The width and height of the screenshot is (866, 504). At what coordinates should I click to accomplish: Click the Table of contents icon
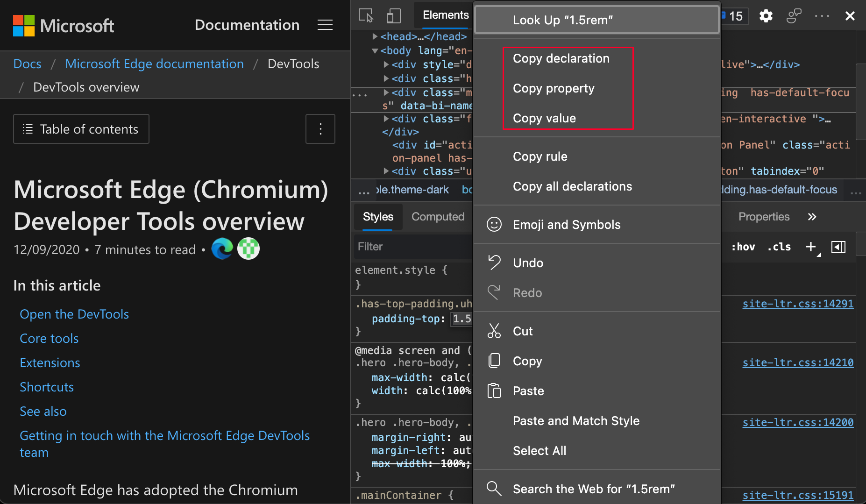[27, 129]
